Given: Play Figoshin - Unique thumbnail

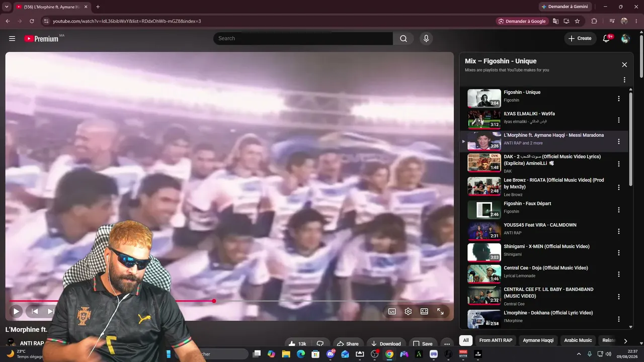Looking at the screenshot, I should tap(484, 99).
